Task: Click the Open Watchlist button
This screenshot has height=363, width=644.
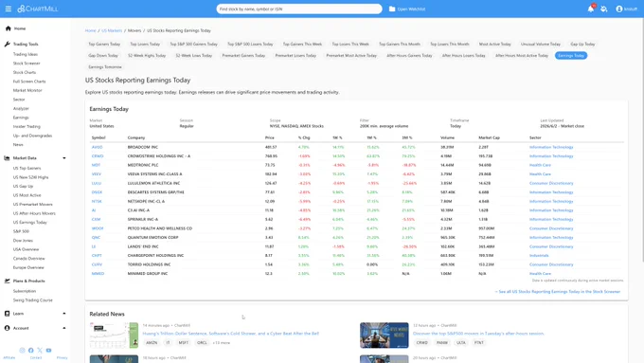Action: coord(407,9)
